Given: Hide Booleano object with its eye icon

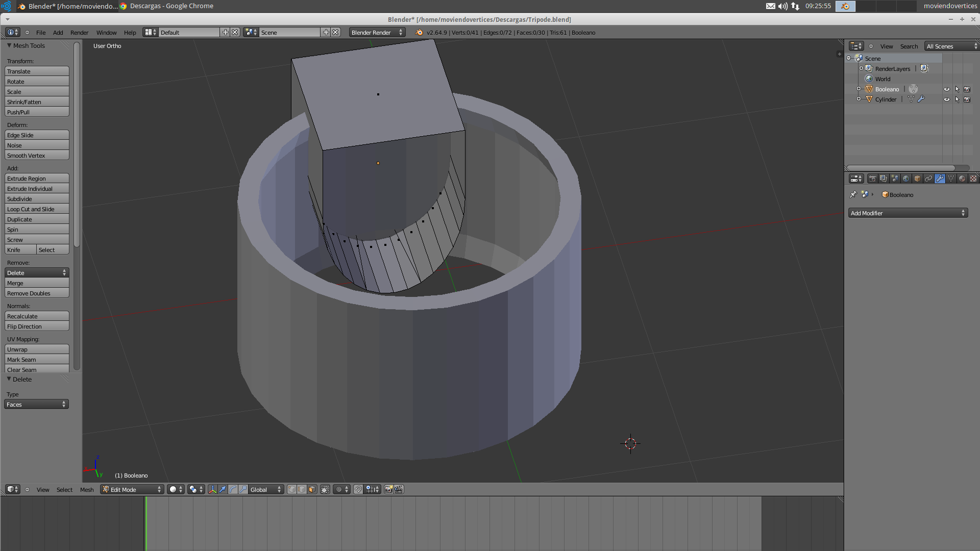Looking at the screenshot, I should pyautogui.click(x=947, y=89).
